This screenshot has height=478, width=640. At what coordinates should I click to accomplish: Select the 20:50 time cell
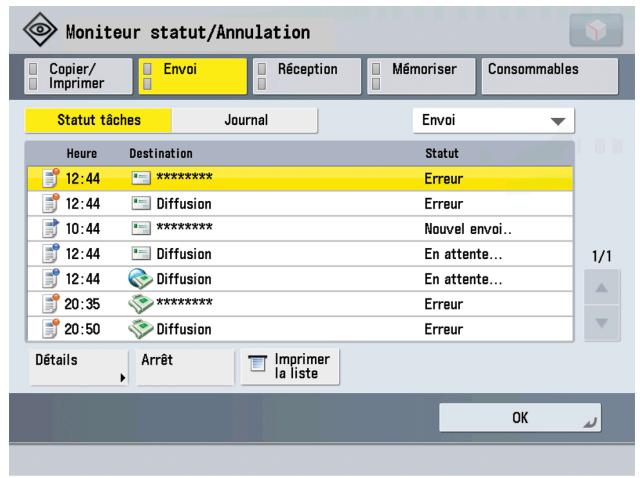tap(82, 329)
